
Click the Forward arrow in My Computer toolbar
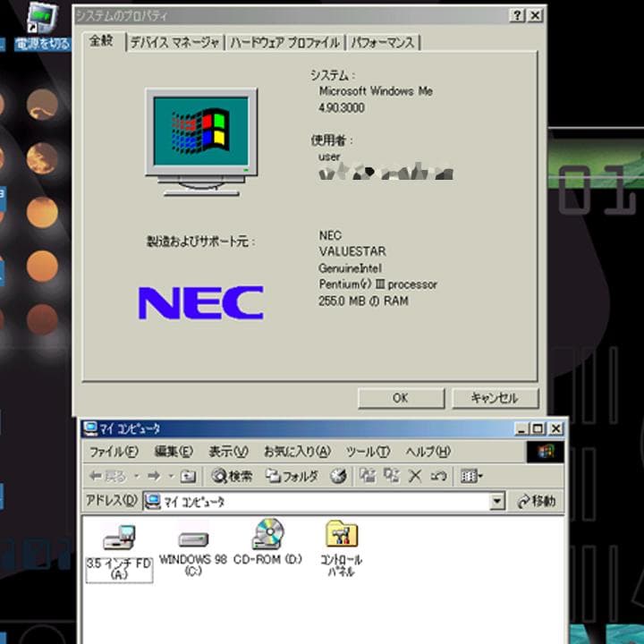point(154,477)
